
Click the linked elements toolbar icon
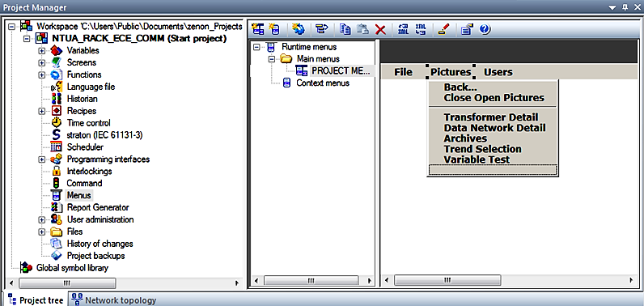click(320, 29)
